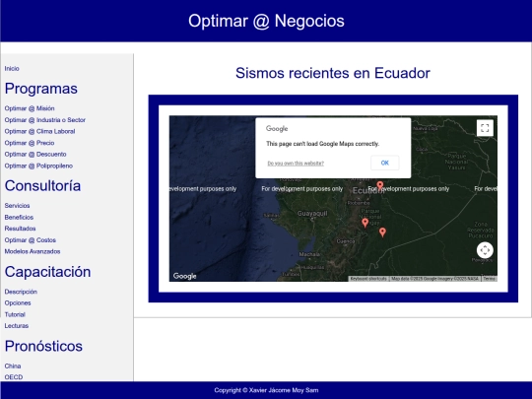
Task: Click the Consultoría section heading
Action: pyautogui.click(x=42, y=185)
